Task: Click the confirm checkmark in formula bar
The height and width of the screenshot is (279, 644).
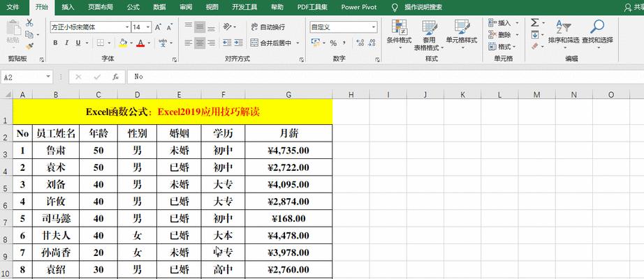Action: (x=97, y=77)
